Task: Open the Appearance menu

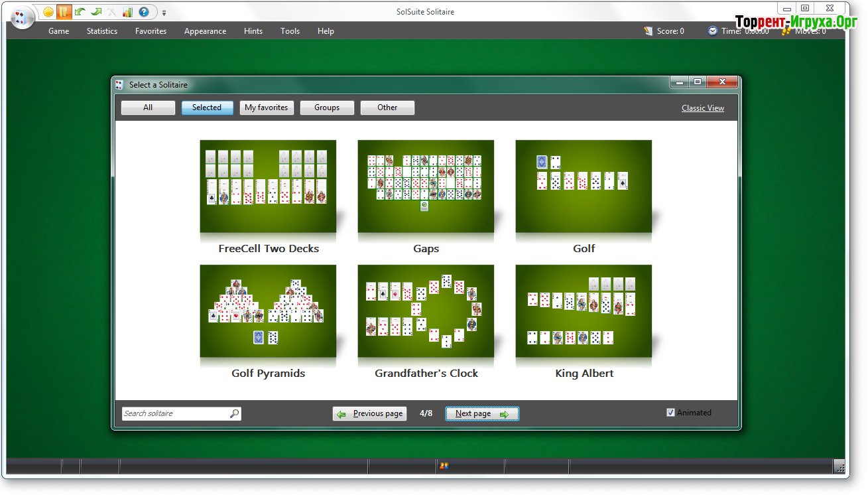Action: 205,31
